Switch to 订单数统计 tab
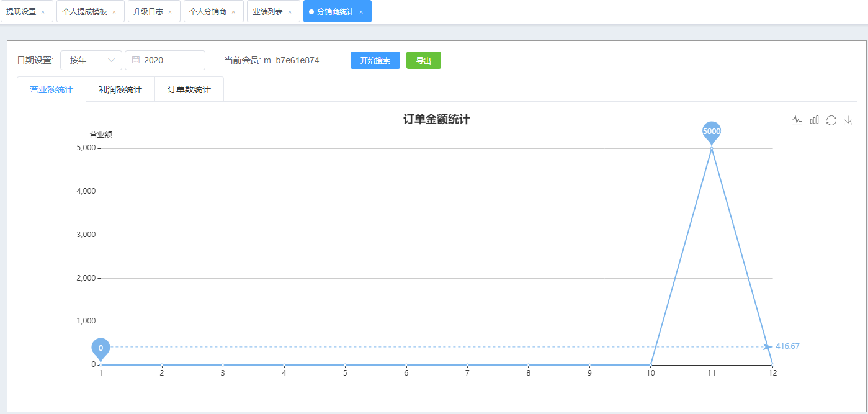Image resolution: width=868 pixels, height=414 pixels. 189,89
